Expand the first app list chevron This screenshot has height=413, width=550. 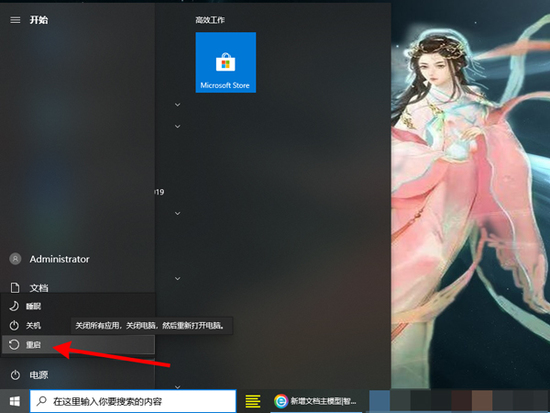pos(177,105)
